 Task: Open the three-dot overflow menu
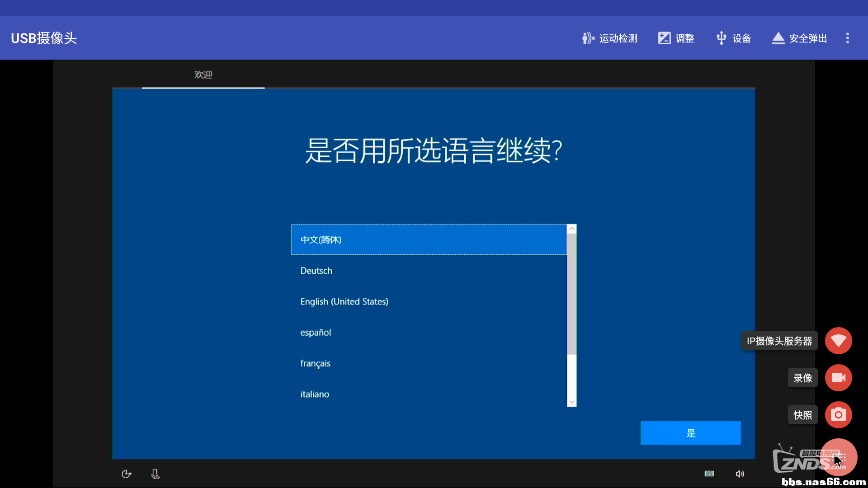(848, 38)
